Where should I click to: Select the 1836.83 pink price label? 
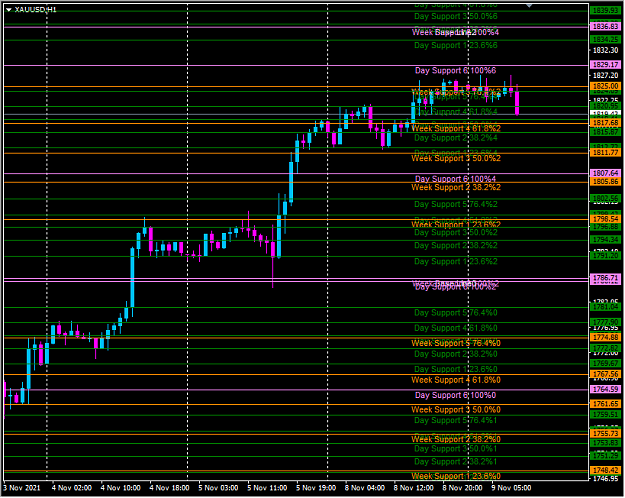[605, 26]
